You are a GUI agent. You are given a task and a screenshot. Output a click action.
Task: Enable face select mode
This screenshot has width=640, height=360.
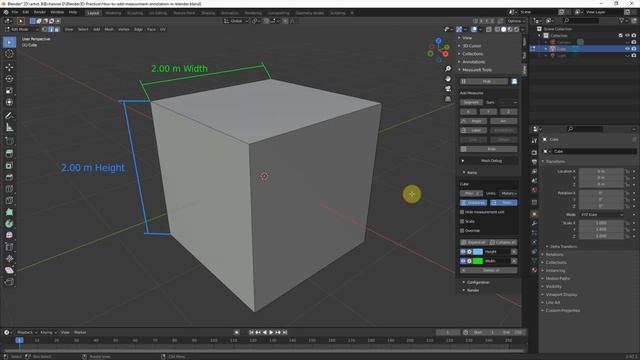coord(57,29)
